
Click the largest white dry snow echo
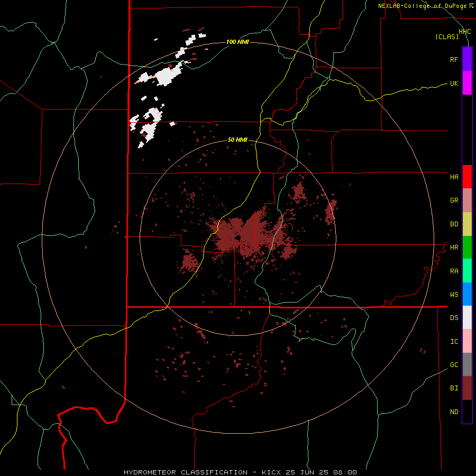(x=168, y=75)
